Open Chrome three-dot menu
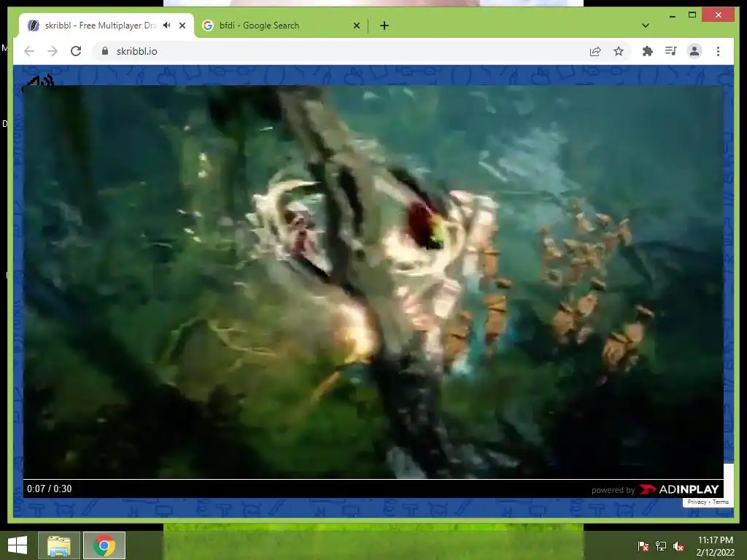Image resolution: width=747 pixels, height=560 pixels. (718, 51)
